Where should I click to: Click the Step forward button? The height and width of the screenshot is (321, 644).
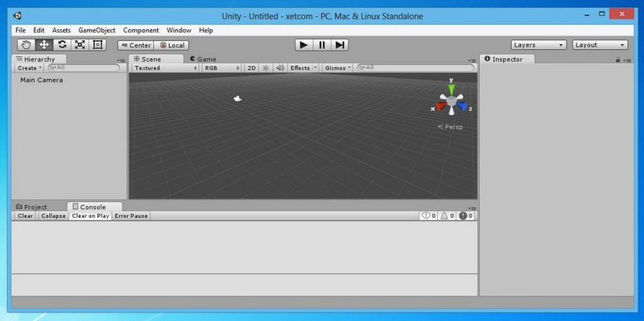click(340, 45)
